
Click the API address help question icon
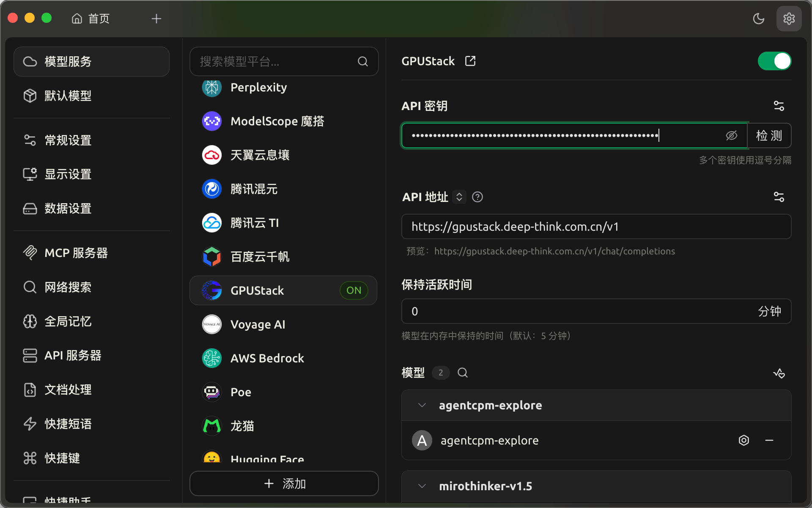click(x=477, y=197)
